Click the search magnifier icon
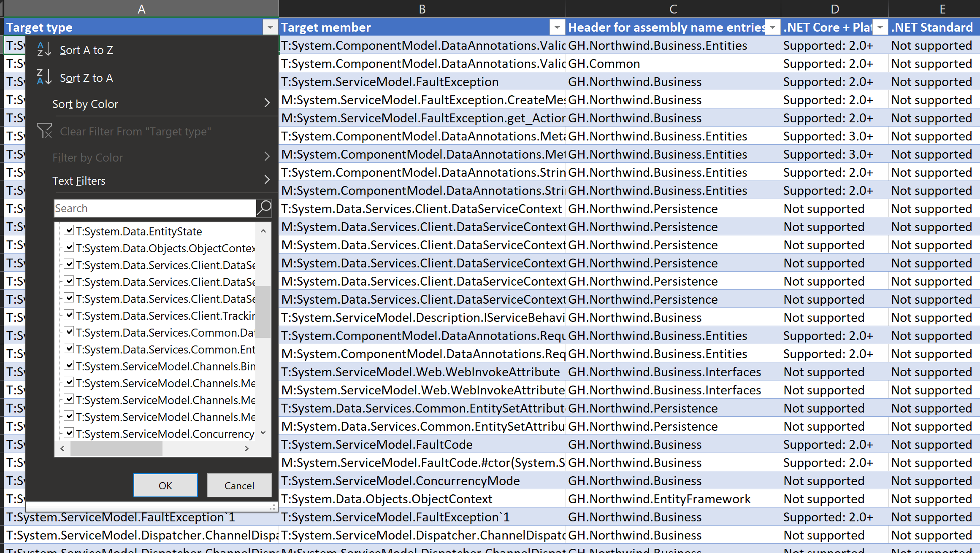Viewport: 980px width, 553px height. click(x=264, y=208)
